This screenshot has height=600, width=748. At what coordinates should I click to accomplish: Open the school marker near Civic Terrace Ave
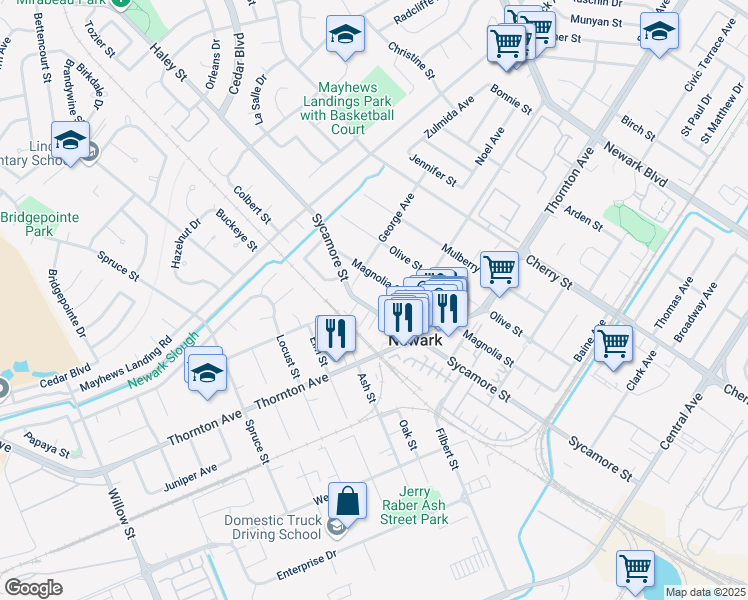[659, 31]
